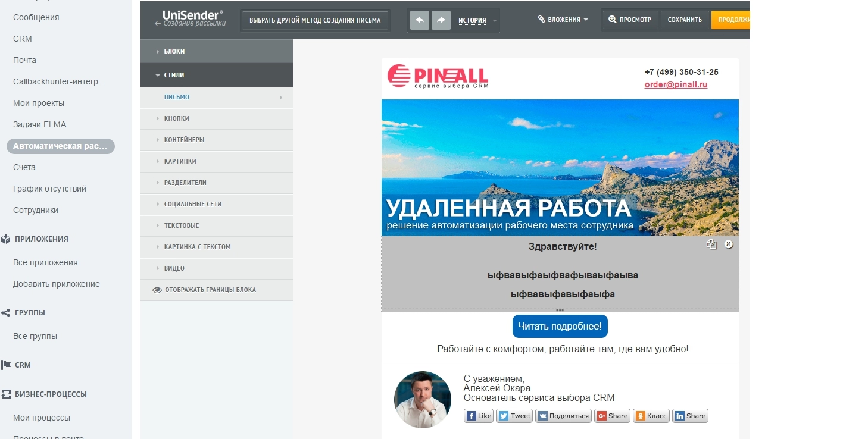This screenshot has width=868, height=439.
Task: Click the redo arrow in toolbar
Action: pyautogui.click(x=441, y=20)
